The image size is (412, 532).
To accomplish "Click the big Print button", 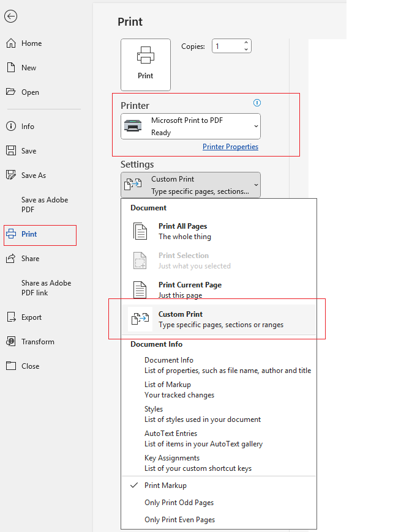I will point(146,65).
